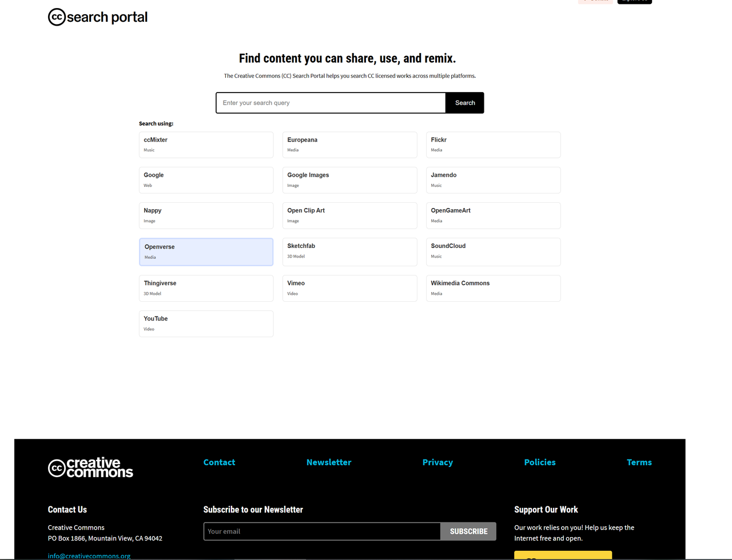This screenshot has height=560, width=732.
Task: Select the Wikimedia Commons source card
Action: coord(494,288)
